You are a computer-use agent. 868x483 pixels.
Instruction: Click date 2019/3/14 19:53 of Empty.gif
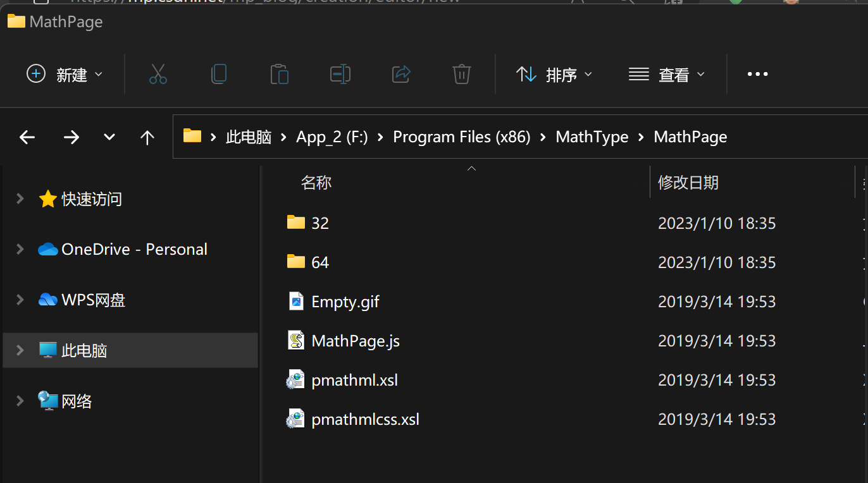click(x=717, y=302)
